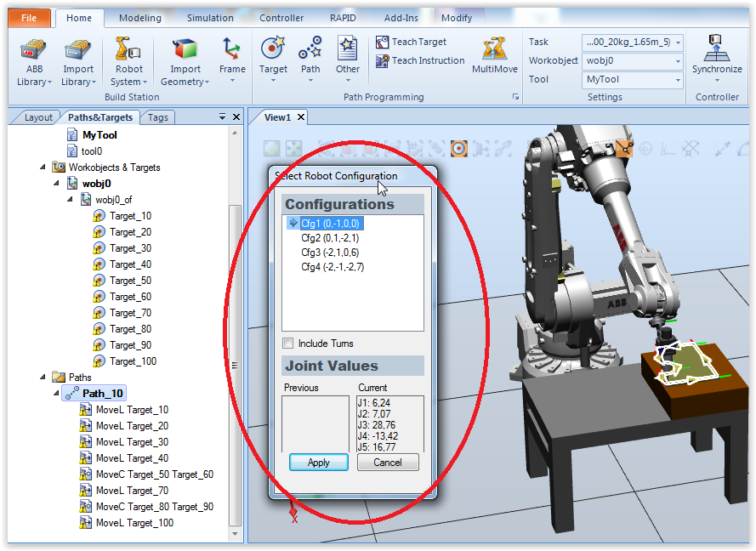The image size is (756, 551).
Task: Select Path_10 in the Paths folder
Action: pyautogui.click(x=94, y=394)
